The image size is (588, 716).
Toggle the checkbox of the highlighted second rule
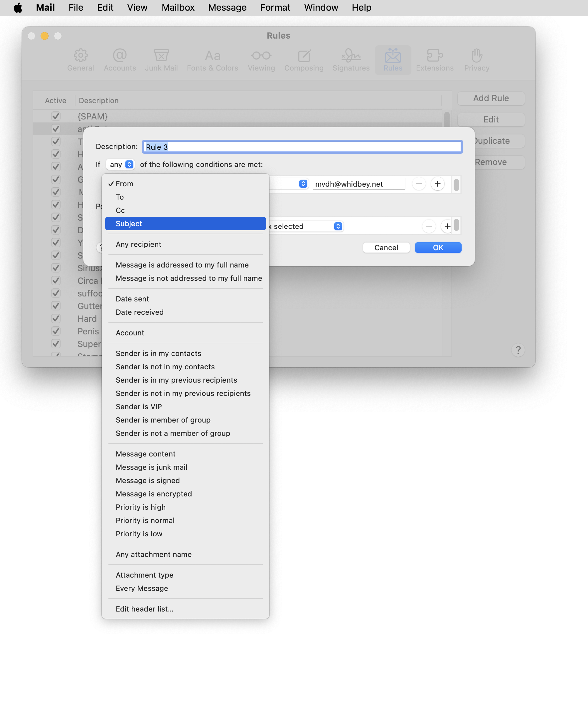pos(56,129)
